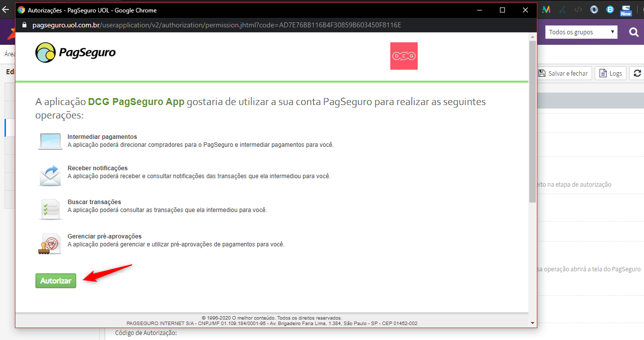Click the Gerenciar pré-aprovações heading
644x340 pixels.
coord(105,236)
